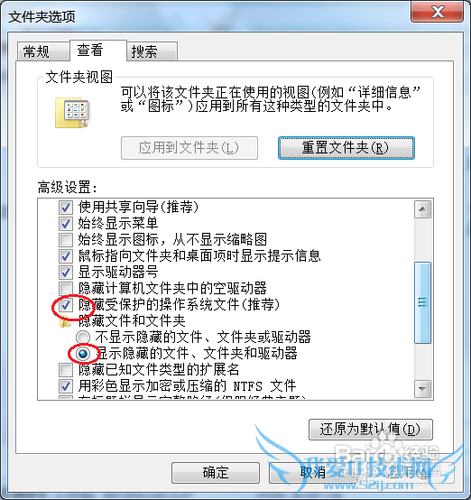This screenshot has width=471, height=500.
Task: Uncheck 使用共享向导(推荐) checkbox
Action: tap(65, 207)
